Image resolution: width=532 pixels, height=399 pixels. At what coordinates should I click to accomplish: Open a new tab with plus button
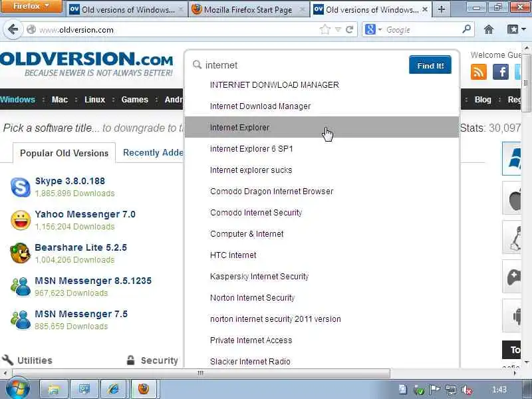[442, 9]
